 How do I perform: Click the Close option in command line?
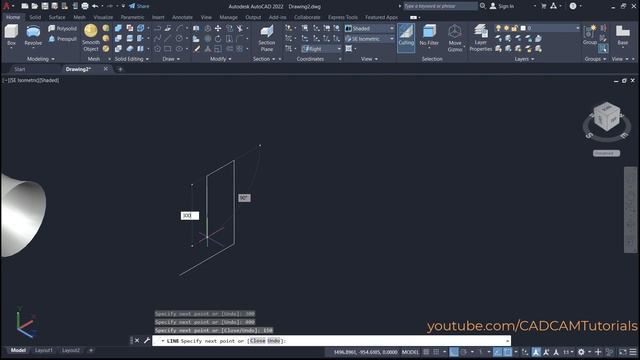pyautogui.click(x=257, y=341)
